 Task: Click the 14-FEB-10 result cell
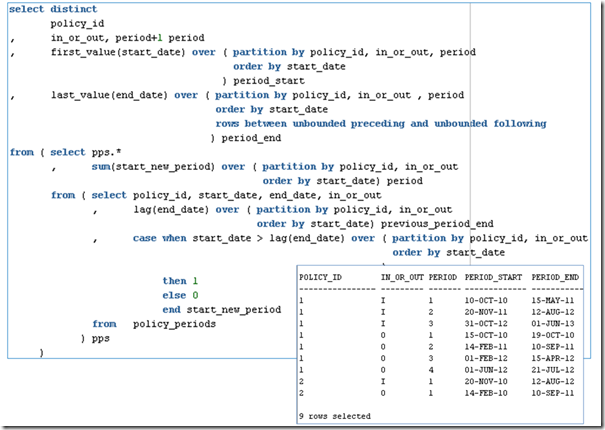[487, 393]
